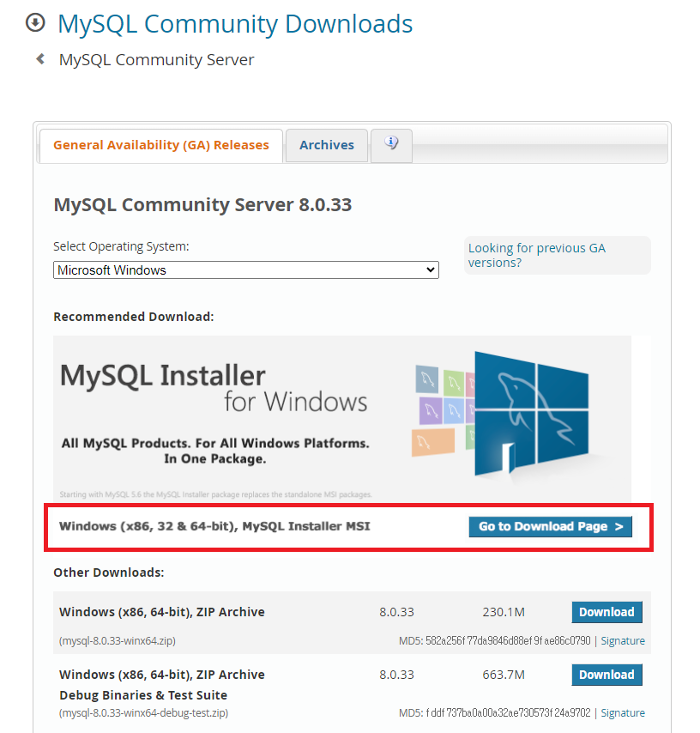700x733 pixels.
Task: Click the download circle icon beside page title
Action: [35, 22]
